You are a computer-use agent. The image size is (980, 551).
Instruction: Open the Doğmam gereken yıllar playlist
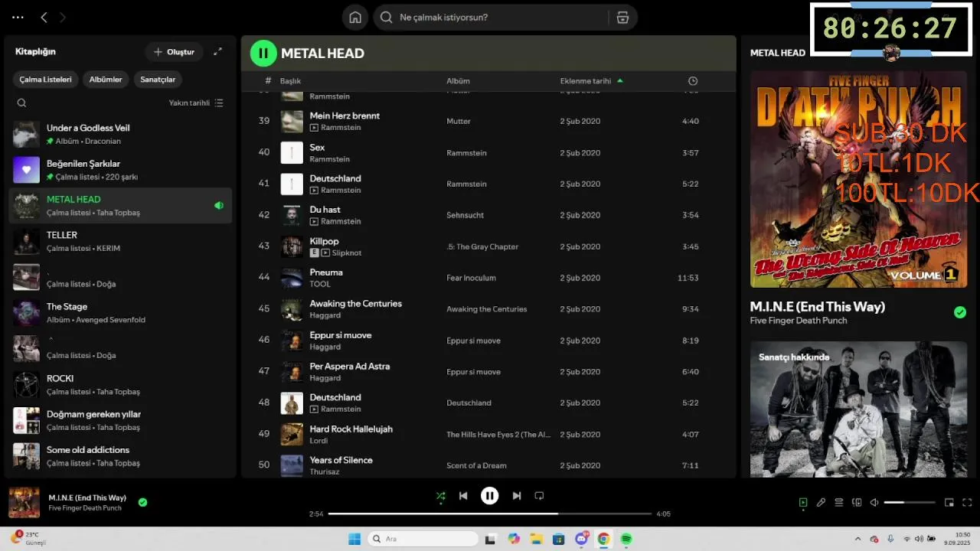[x=120, y=420]
